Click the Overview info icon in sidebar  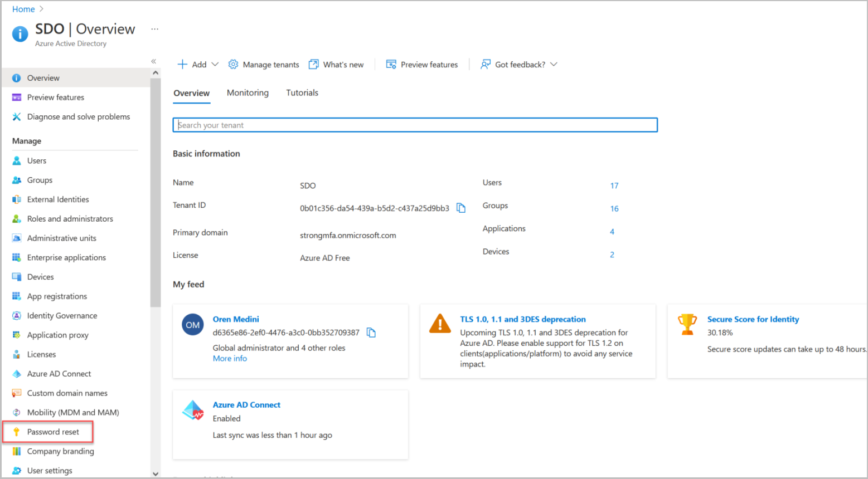pos(17,78)
